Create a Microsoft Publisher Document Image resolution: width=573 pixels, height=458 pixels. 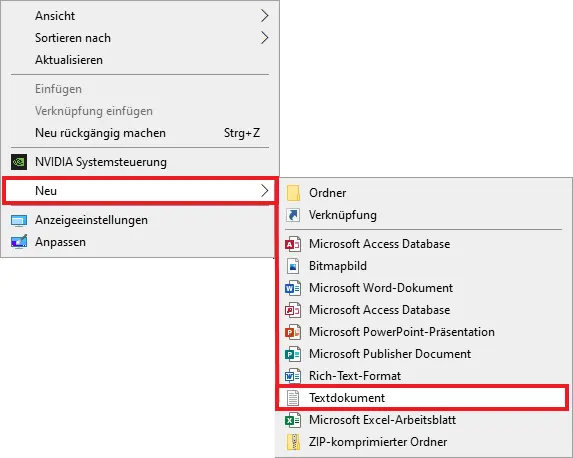[x=390, y=354]
